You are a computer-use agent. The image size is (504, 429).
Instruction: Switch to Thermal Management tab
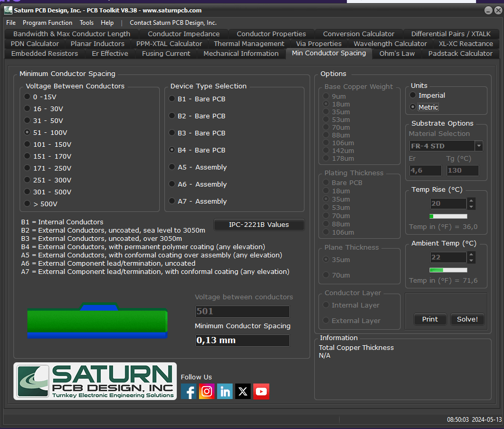249,44
